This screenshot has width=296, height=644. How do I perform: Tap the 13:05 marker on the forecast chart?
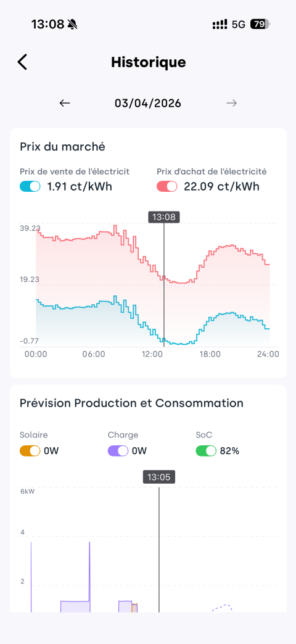point(159,476)
